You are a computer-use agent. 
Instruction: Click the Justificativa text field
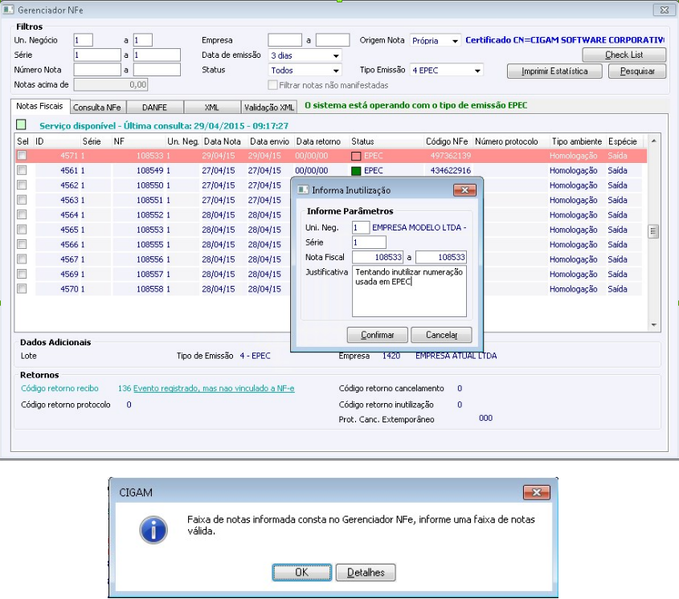coord(409,291)
